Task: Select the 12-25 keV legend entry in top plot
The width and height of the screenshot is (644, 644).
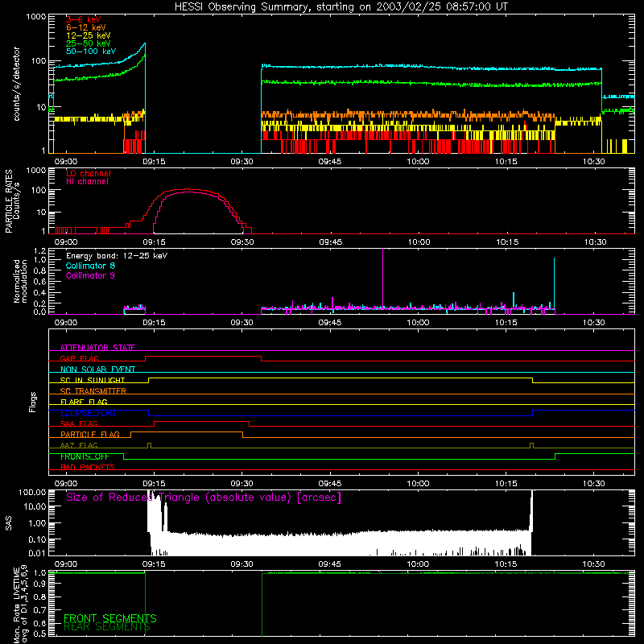Action: coord(89,35)
